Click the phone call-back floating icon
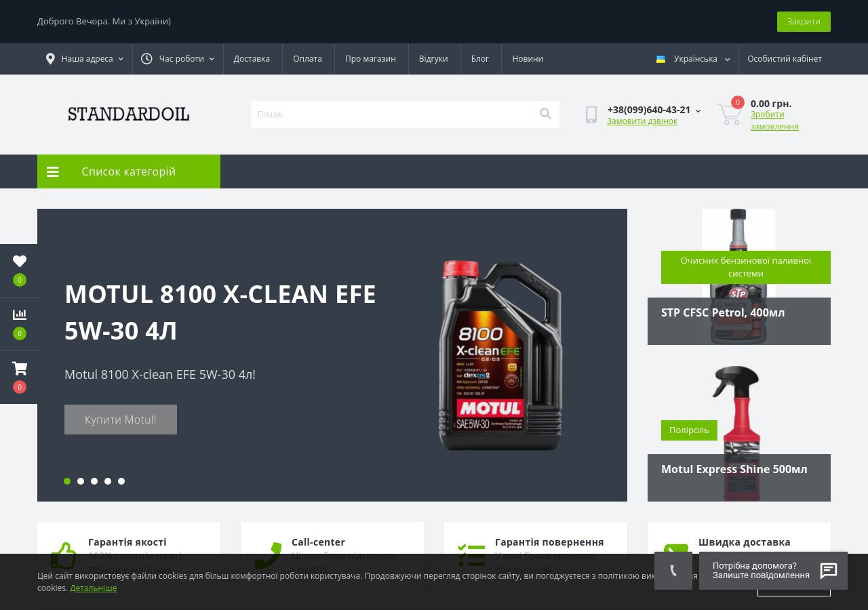Image resolution: width=868 pixels, height=610 pixels. [673, 571]
